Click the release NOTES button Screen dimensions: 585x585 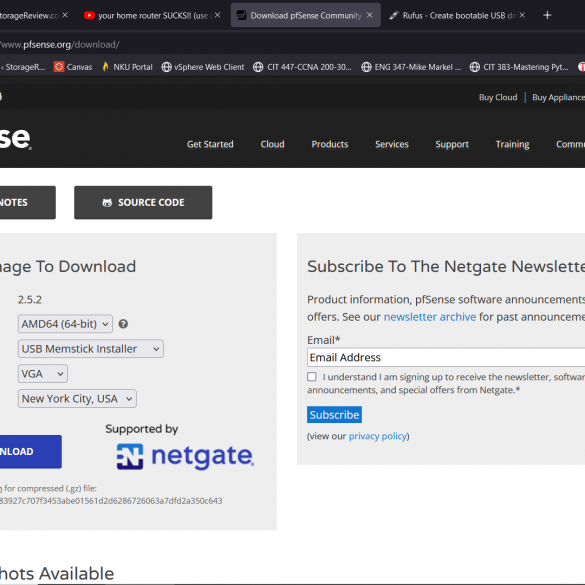tap(28, 202)
